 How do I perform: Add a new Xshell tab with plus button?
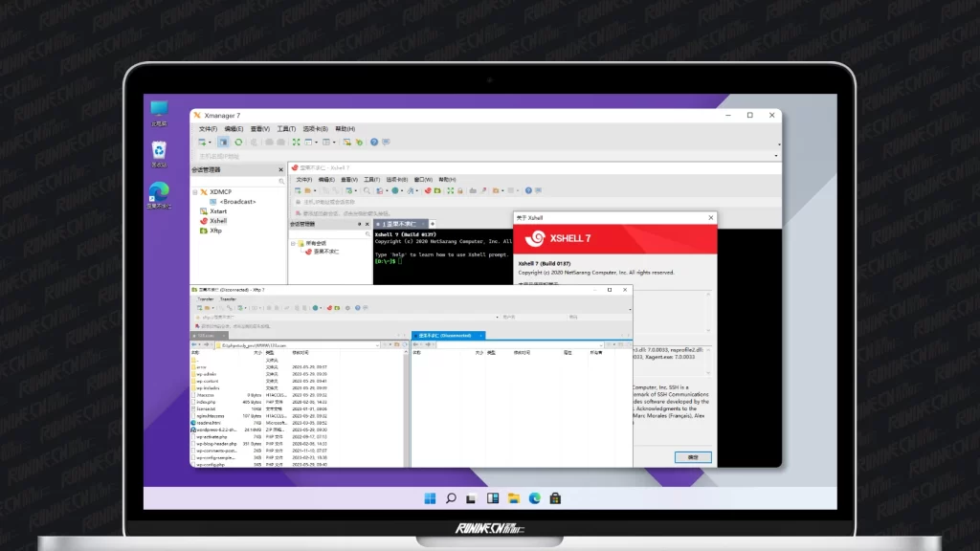[433, 224]
